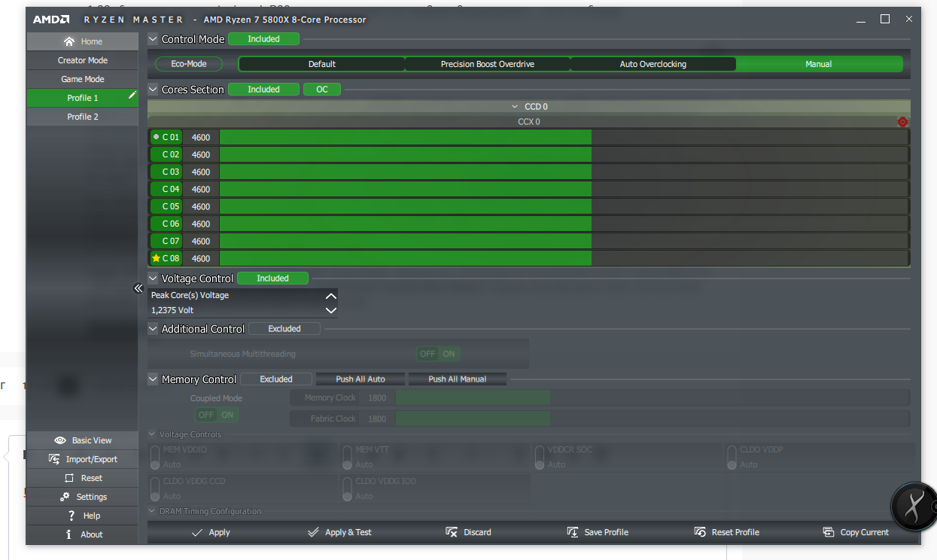This screenshot has height=560, width=937.
Task: Toggle the Control Mode Included button
Action: pos(263,39)
